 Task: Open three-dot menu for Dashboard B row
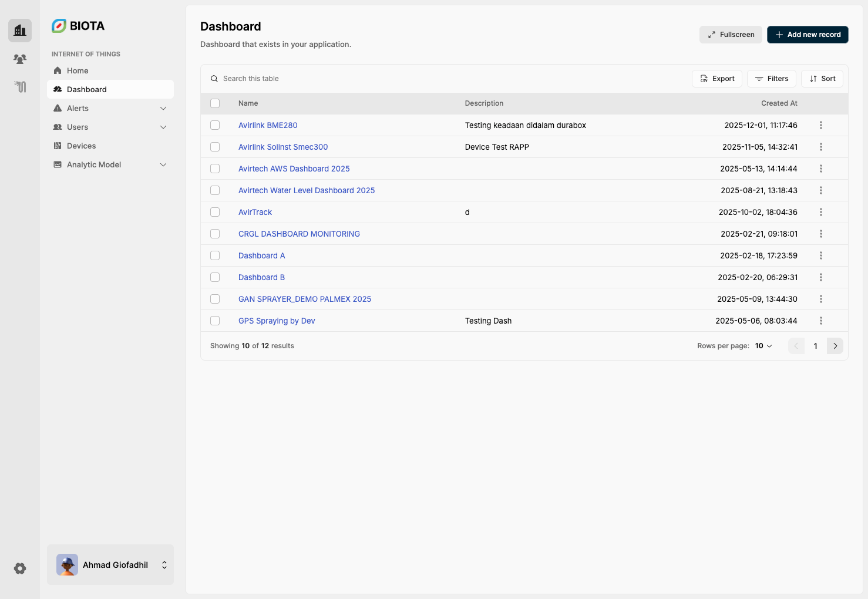(x=820, y=277)
